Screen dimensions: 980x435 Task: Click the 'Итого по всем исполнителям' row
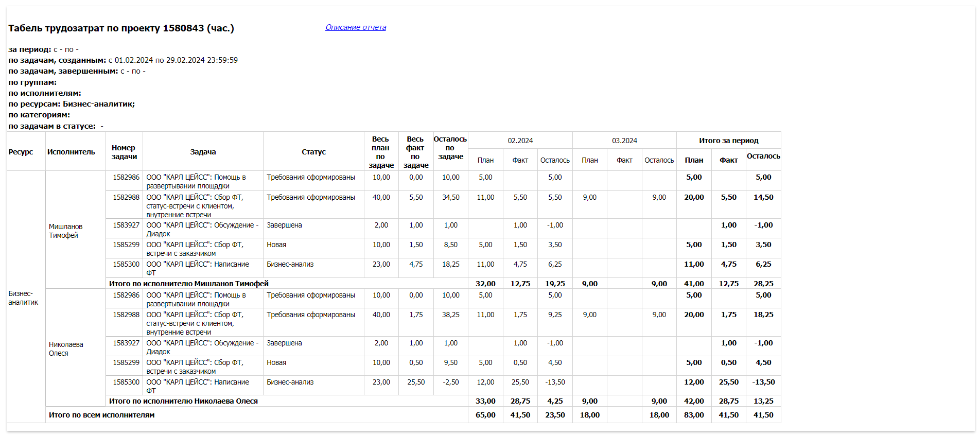(x=413, y=415)
